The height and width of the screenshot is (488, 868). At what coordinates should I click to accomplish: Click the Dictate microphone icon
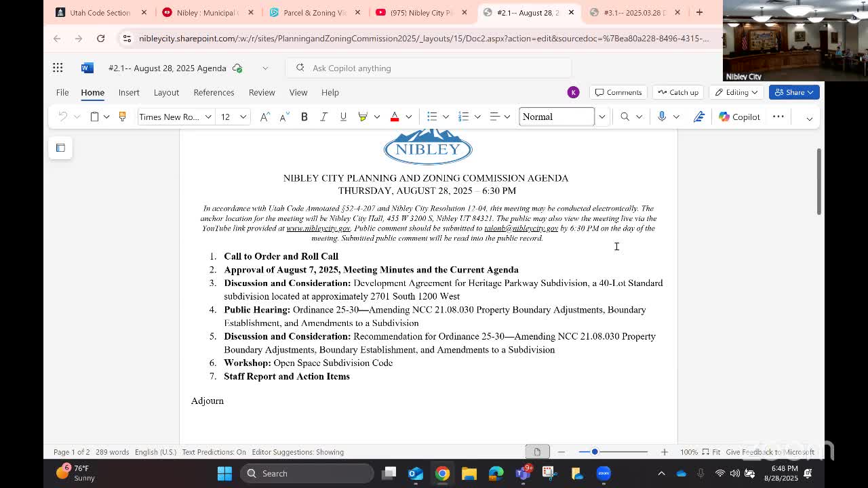coord(662,117)
